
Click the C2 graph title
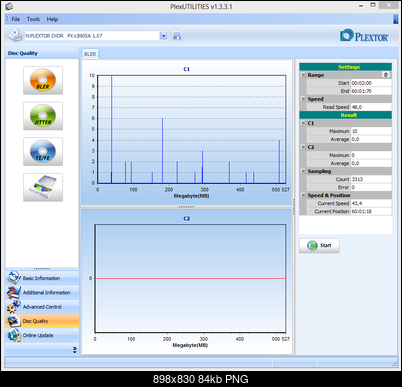(186, 219)
